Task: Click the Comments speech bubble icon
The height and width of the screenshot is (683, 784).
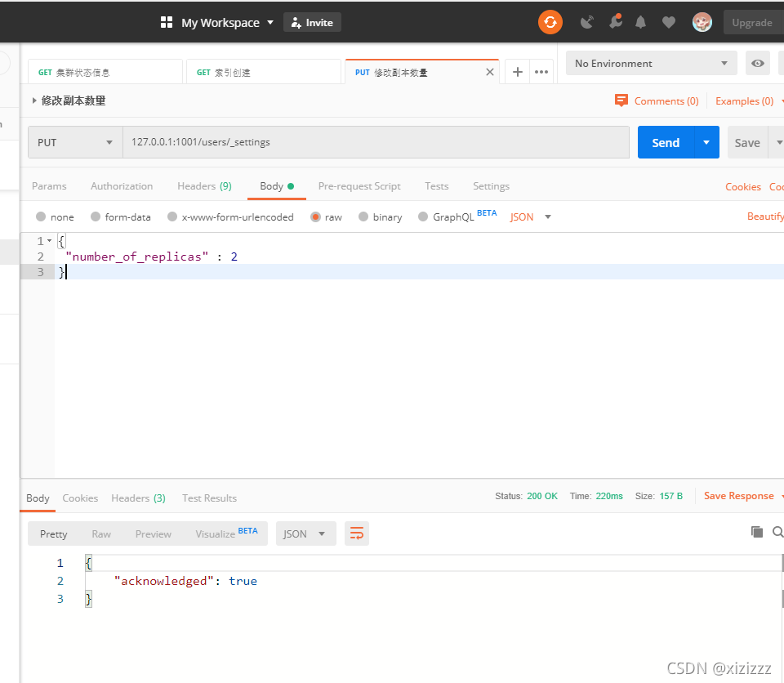Action: coord(621,100)
